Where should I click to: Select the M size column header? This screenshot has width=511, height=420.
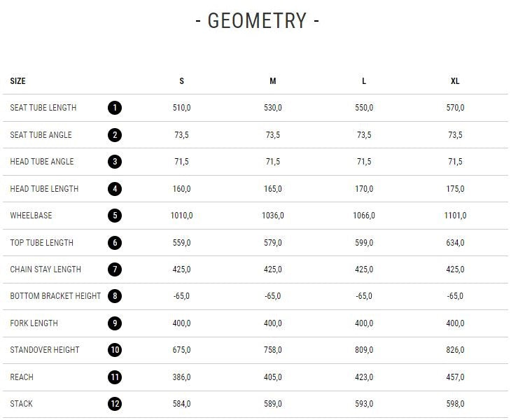point(273,81)
